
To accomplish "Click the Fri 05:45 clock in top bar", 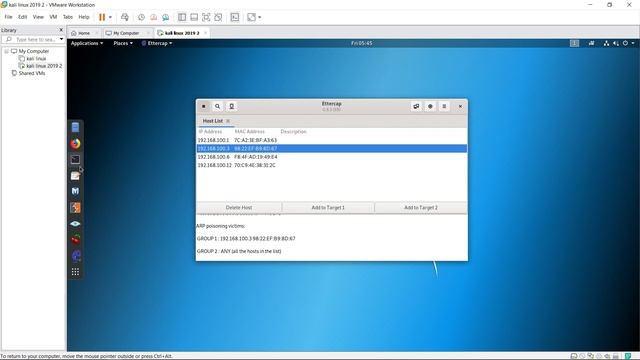I will coord(361,43).
